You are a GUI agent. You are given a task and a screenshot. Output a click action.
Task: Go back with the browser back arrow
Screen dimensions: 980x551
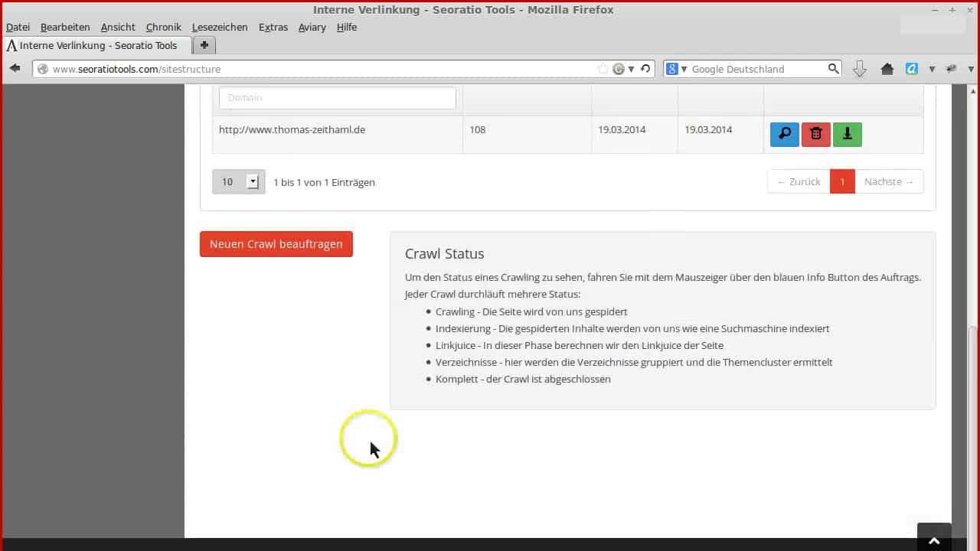(15, 68)
